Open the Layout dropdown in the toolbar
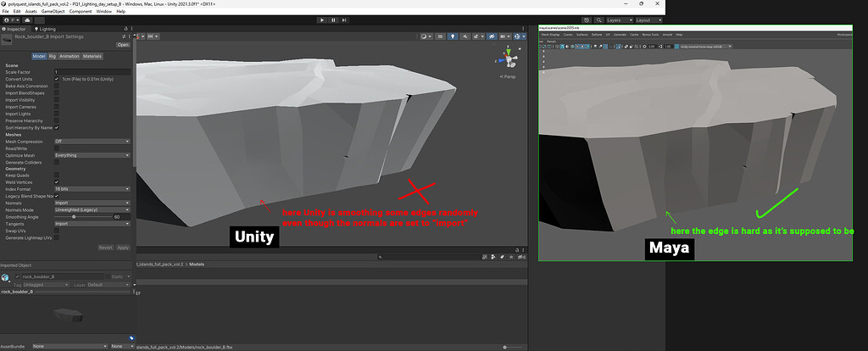Screen dimensions: 868x351 click(x=648, y=19)
